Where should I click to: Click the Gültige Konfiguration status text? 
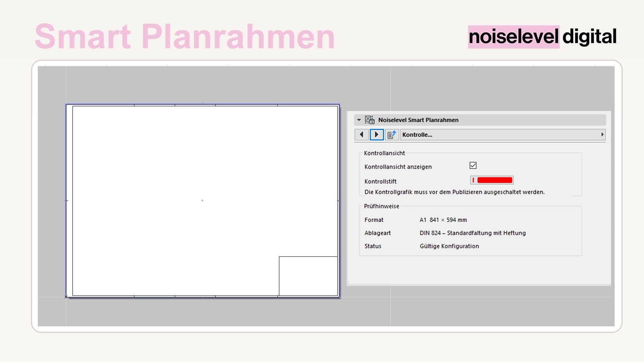click(449, 246)
